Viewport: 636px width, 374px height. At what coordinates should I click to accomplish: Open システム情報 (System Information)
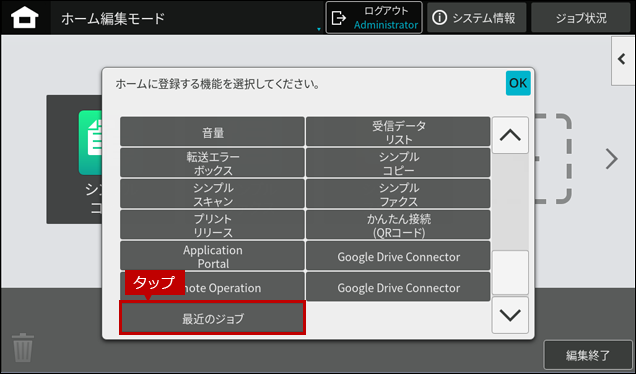476,18
